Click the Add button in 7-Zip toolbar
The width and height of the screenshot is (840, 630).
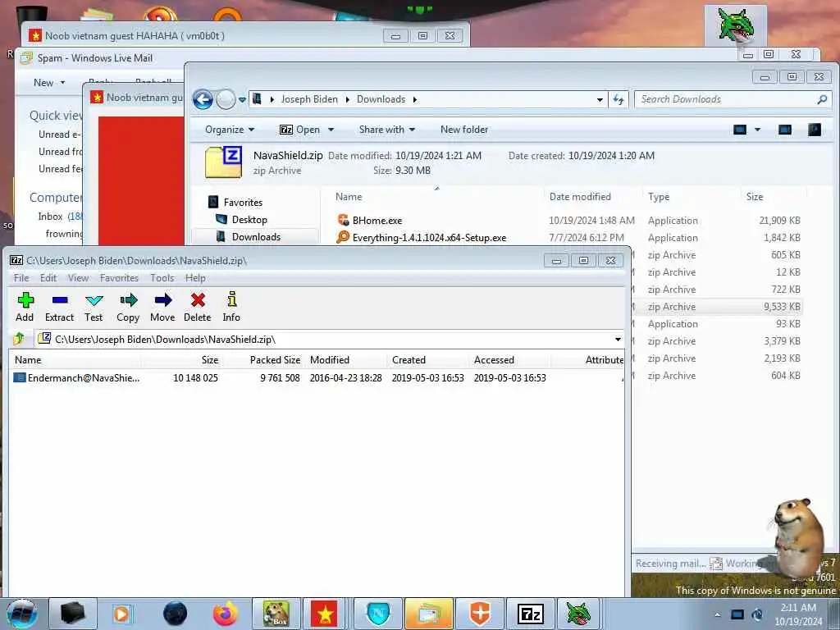tap(25, 307)
